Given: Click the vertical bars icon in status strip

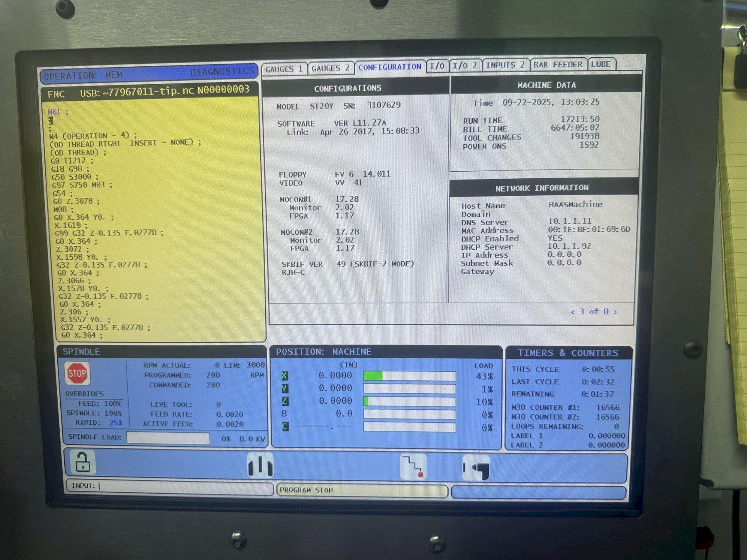Looking at the screenshot, I should coord(260,465).
